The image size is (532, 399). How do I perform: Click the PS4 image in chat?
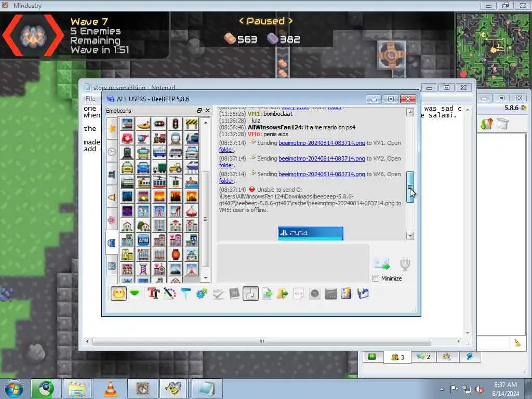pyautogui.click(x=311, y=233)
